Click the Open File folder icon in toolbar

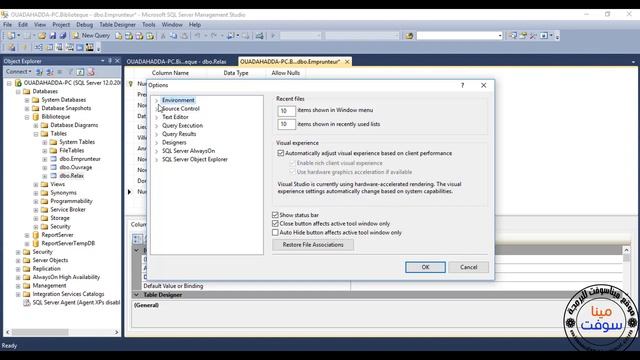(42, 36)
